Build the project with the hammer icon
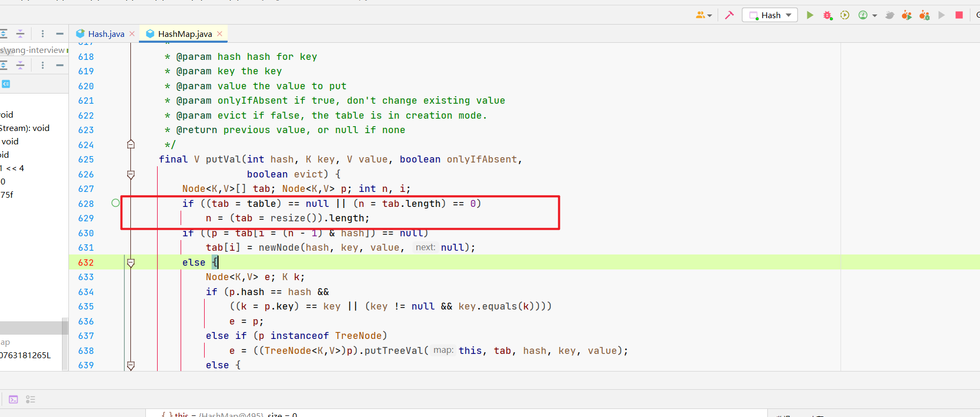 (x=729, y=15)
